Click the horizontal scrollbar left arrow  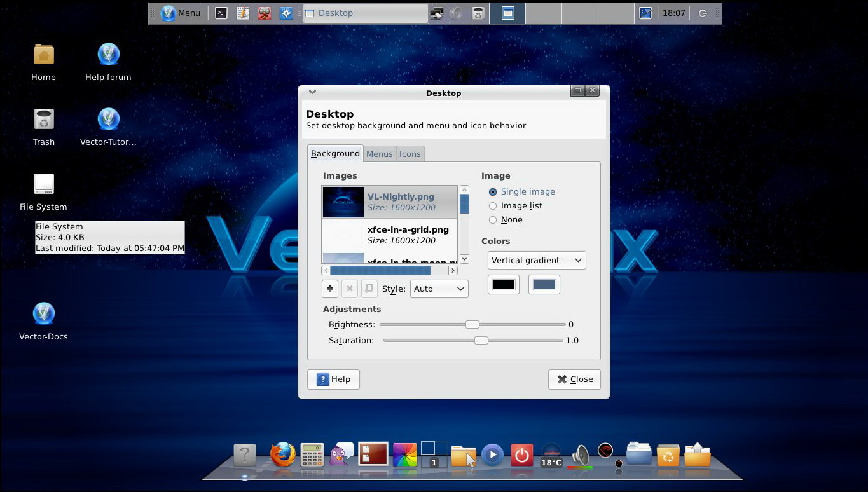point(326,270)
